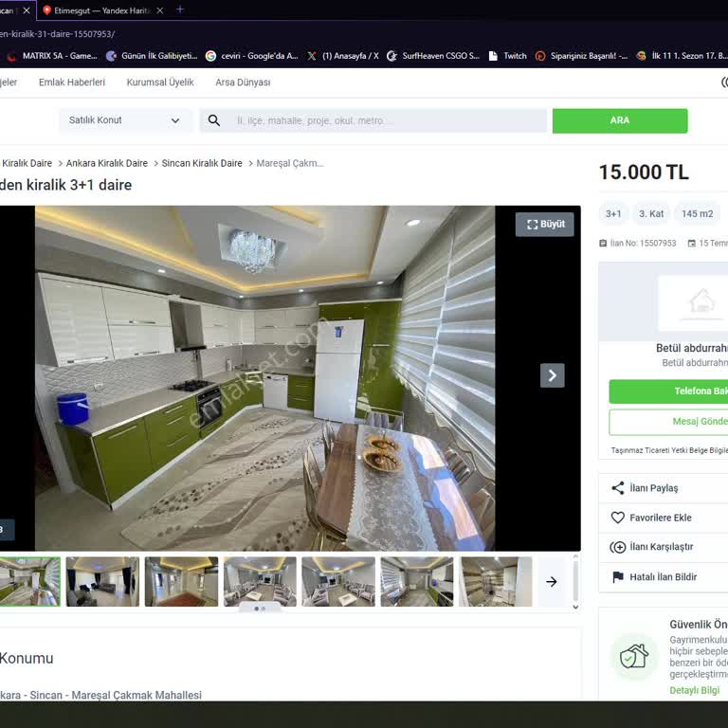Open Anasayfa X bookmark

343,56
